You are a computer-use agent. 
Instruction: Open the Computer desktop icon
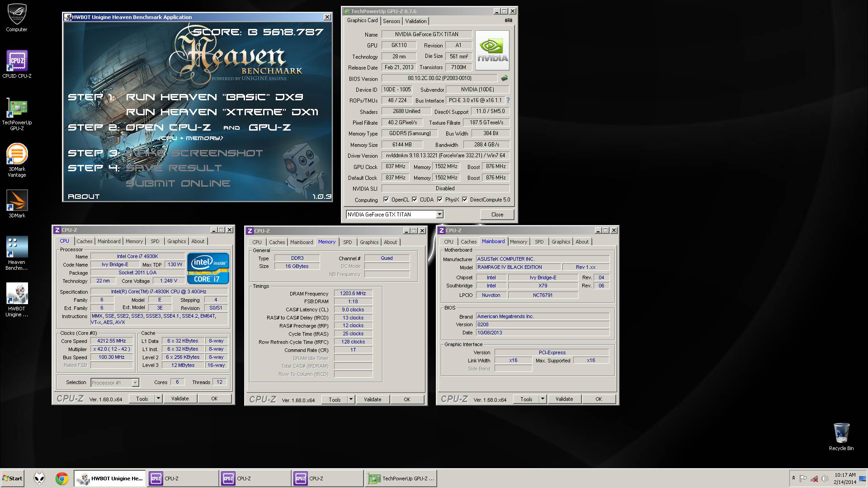click(x=17, y=18)
